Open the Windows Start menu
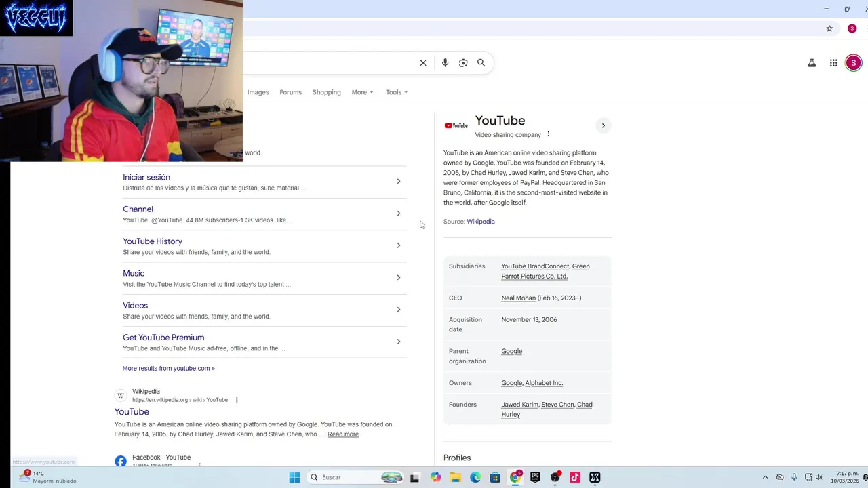Screen dimensions: 868x488 click(x=294, y=477)
